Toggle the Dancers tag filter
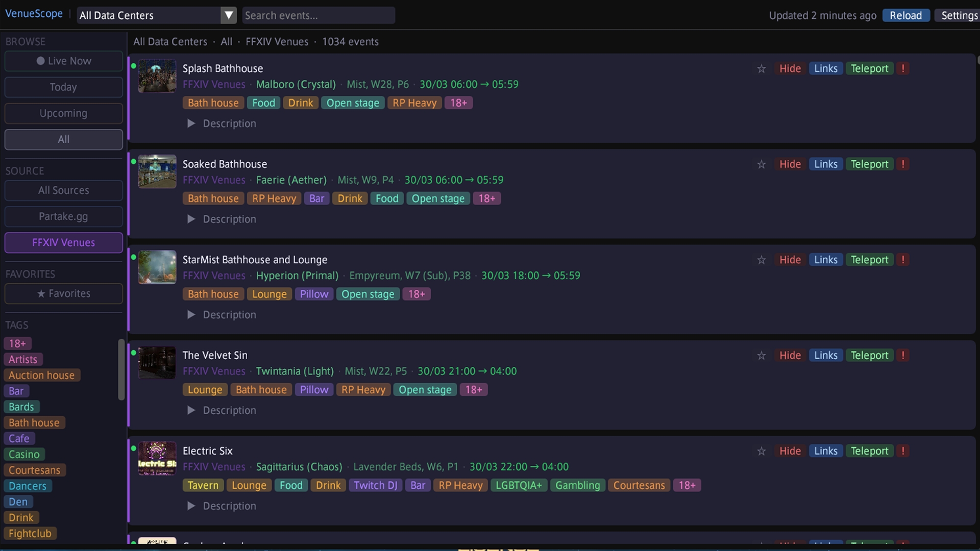This screenshot has width=980, height=551. click(28, 486)
